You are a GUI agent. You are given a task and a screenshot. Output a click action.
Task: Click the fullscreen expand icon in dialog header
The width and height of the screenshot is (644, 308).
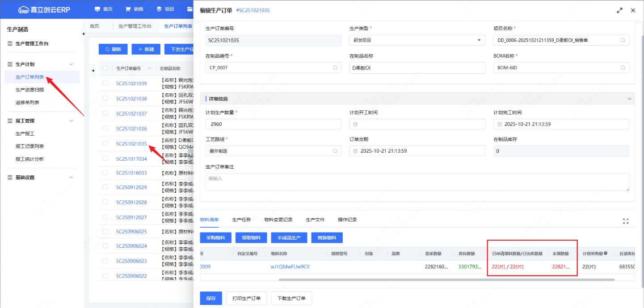(619, 10)
